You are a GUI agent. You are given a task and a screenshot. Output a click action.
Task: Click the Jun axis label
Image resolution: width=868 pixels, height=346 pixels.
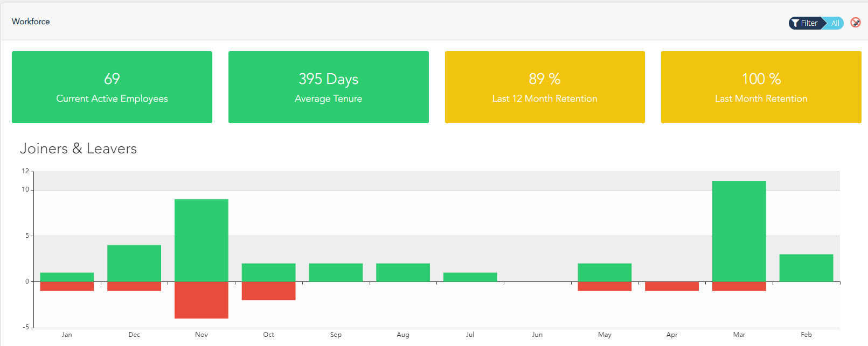pyautogui.click(x=537, y=335)
